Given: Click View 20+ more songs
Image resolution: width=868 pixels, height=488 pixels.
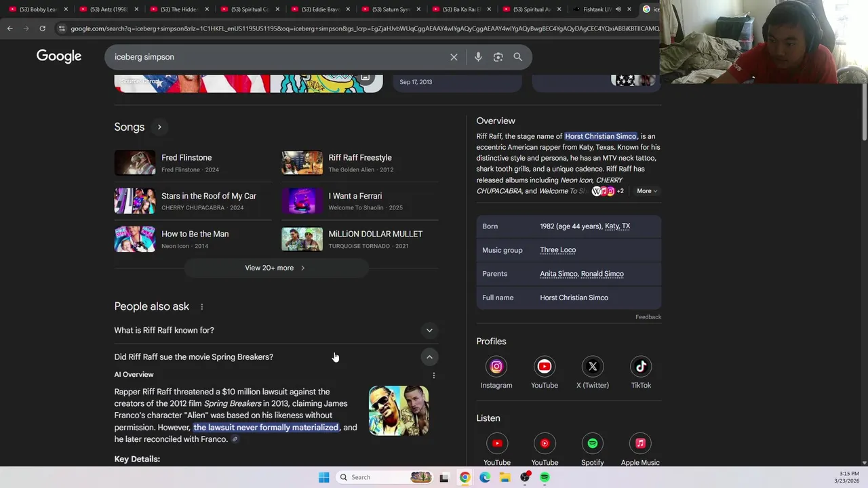Looking at the screenshot, I should 276,268.
